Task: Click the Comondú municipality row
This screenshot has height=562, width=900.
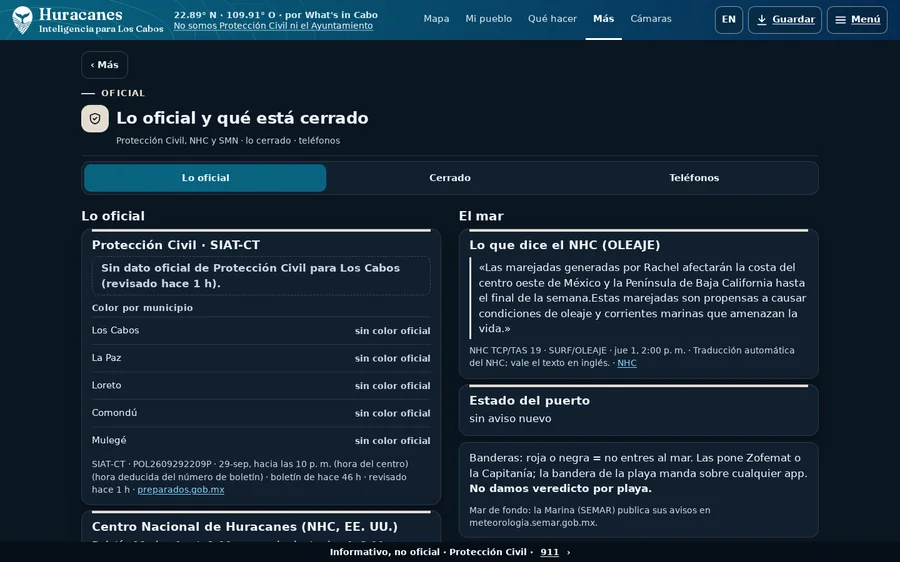Action: point(261,413)
